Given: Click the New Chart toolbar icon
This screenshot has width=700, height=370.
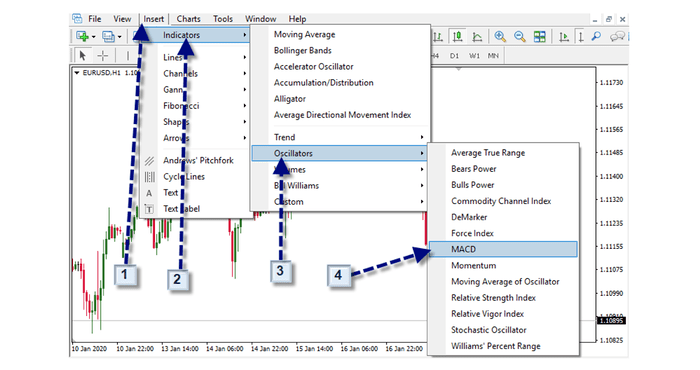Looking at the screenshot, I should coord(82,36).
